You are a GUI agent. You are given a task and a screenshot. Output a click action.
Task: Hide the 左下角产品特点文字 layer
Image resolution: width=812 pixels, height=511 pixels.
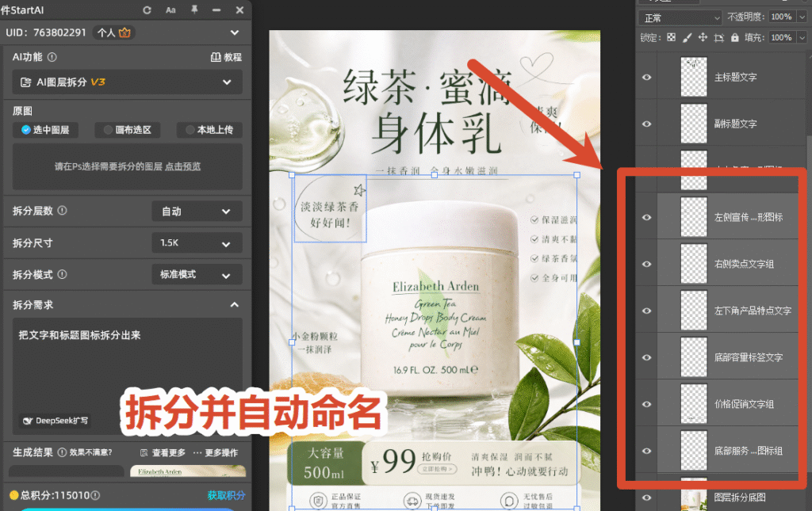pyautogui.click(x=647, y=311)
